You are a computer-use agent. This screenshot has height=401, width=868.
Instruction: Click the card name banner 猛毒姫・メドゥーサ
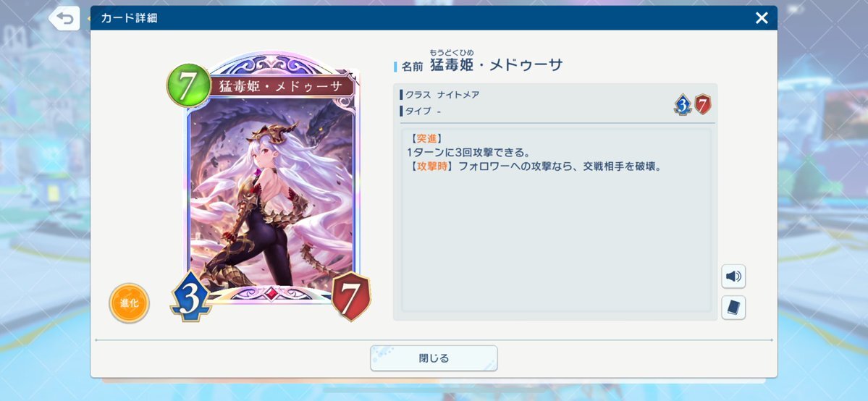click(282, 86)
